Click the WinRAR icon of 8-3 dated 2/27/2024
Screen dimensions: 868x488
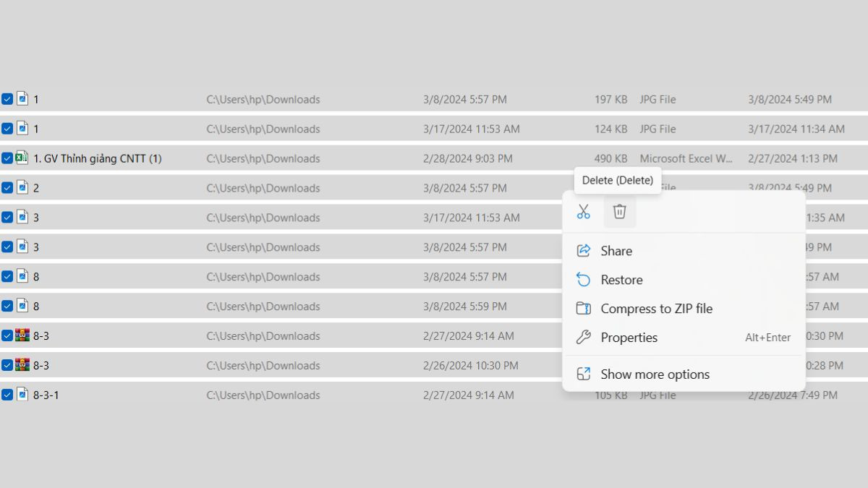22,335
